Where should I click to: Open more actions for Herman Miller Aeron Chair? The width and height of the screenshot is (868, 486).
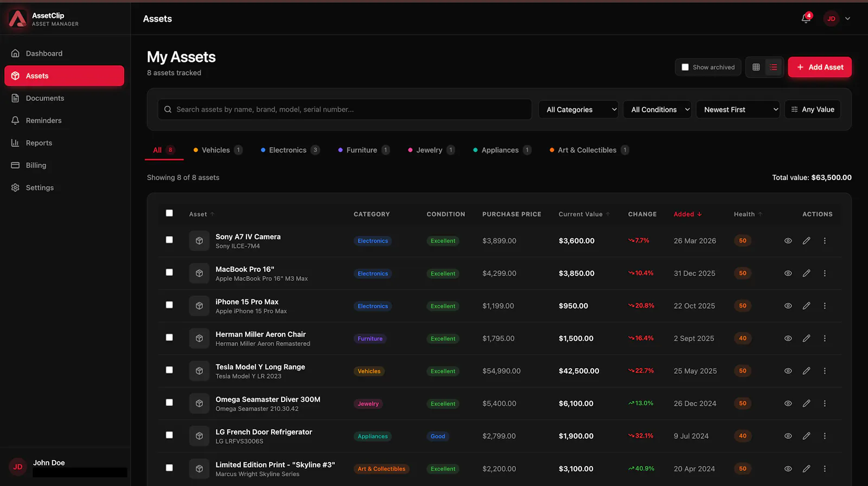(825, 338)
